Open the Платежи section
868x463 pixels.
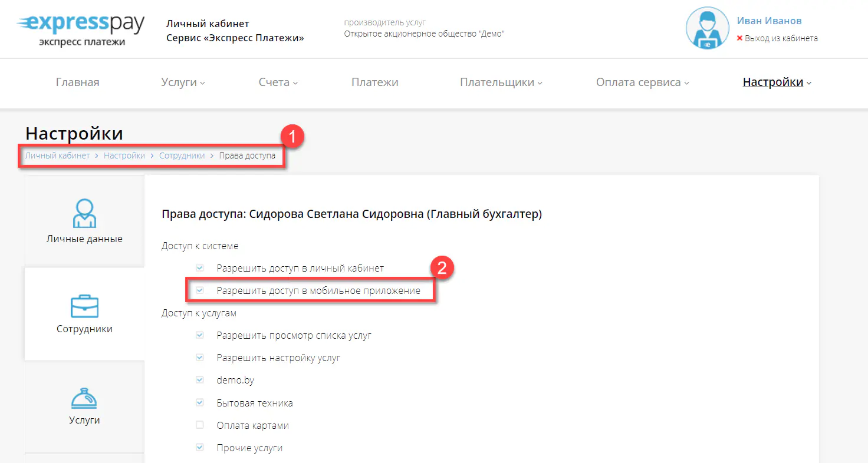tap(374, 82)
